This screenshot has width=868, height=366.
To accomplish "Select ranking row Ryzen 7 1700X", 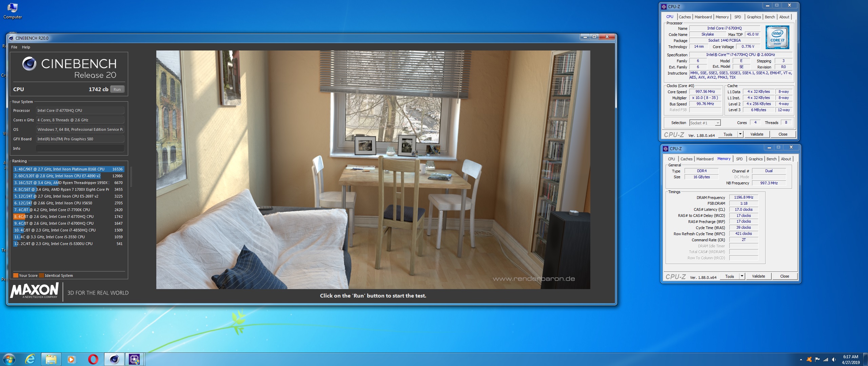I will coord(68,189).
